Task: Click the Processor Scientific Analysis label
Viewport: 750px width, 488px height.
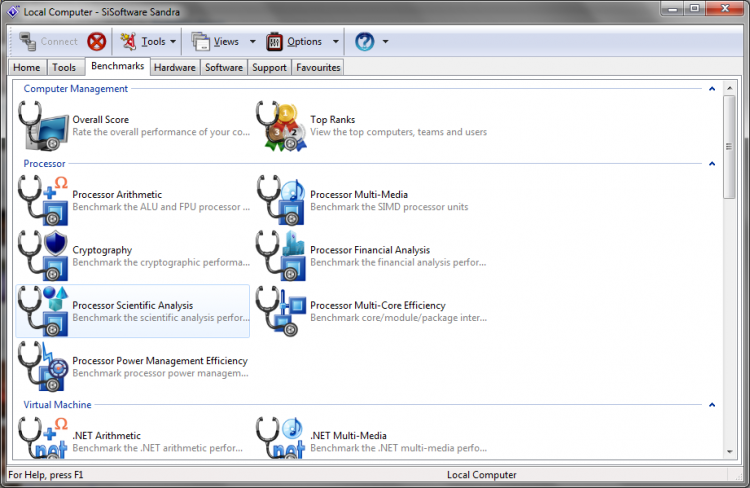Action: tap(132, 305)
